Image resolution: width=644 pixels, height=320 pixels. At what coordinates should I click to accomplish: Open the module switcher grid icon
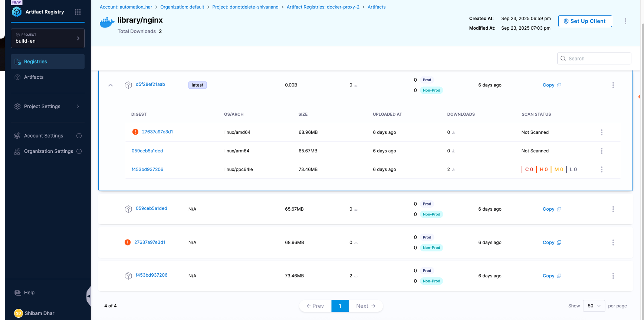[78, 12]
